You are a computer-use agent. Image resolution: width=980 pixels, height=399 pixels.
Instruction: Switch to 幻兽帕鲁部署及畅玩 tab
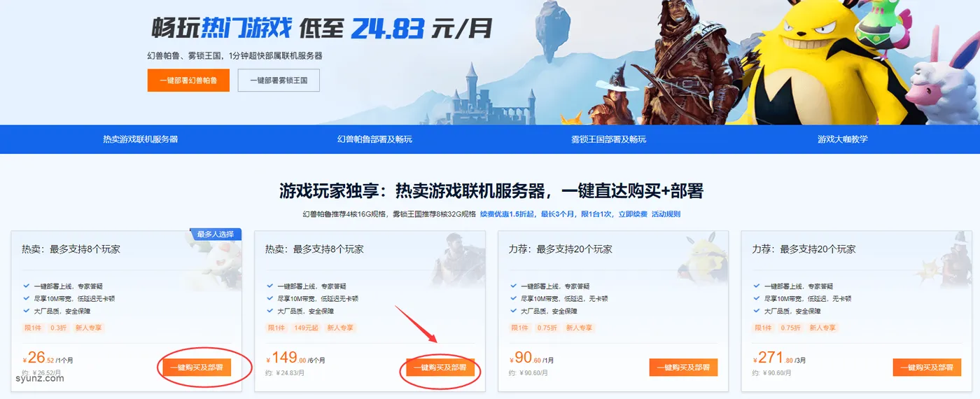374,139
